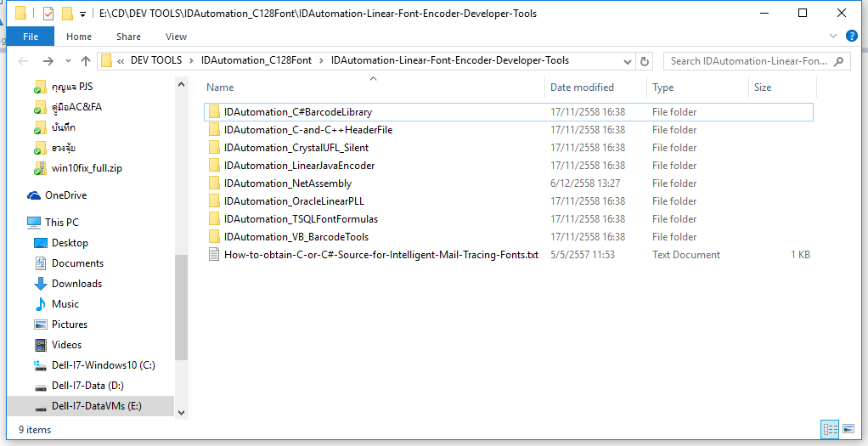Go forward using the Forward arrow
Screen dimensions: 868x446
48,61
